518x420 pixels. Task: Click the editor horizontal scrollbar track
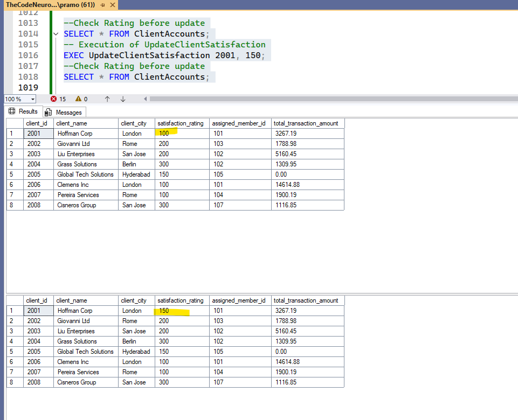[x=334, y=99]
